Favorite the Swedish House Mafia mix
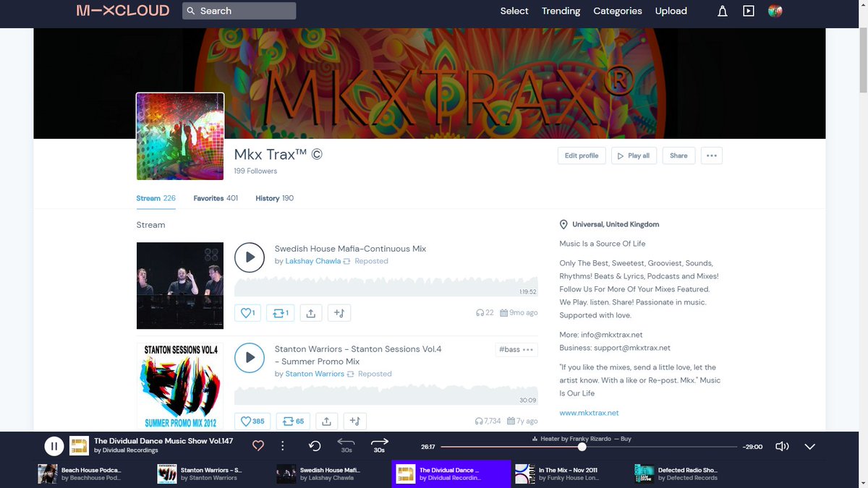The image size is (868, 488). 247,312
